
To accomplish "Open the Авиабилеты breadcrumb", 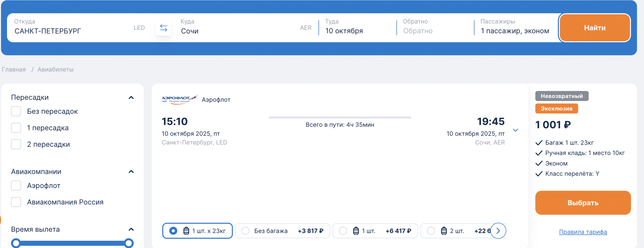I will coord(56,69).
